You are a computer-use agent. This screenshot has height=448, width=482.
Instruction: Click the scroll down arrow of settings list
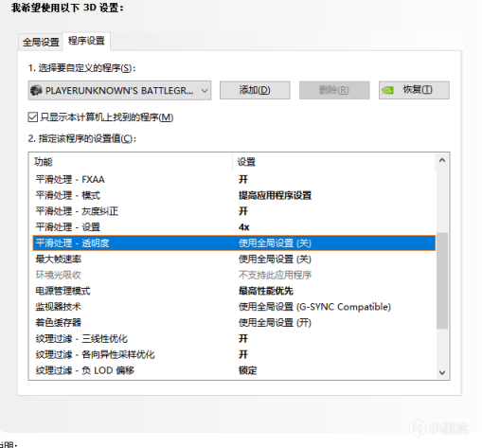point(442,372)
